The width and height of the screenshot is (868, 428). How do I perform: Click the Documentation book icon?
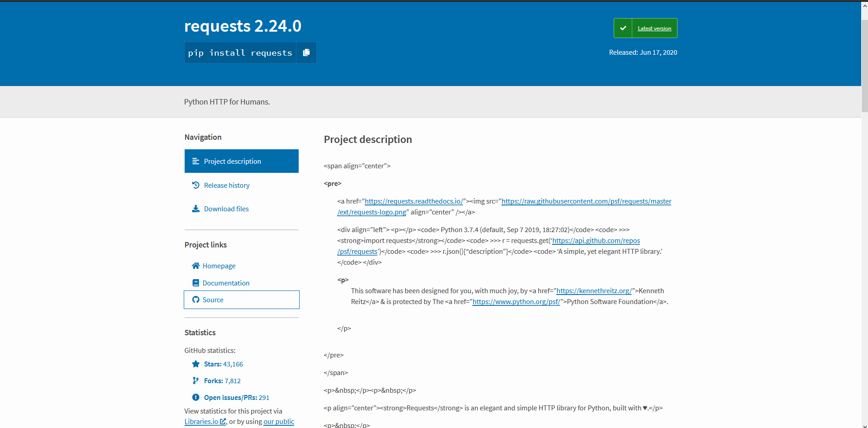click(x=196, y=283)
